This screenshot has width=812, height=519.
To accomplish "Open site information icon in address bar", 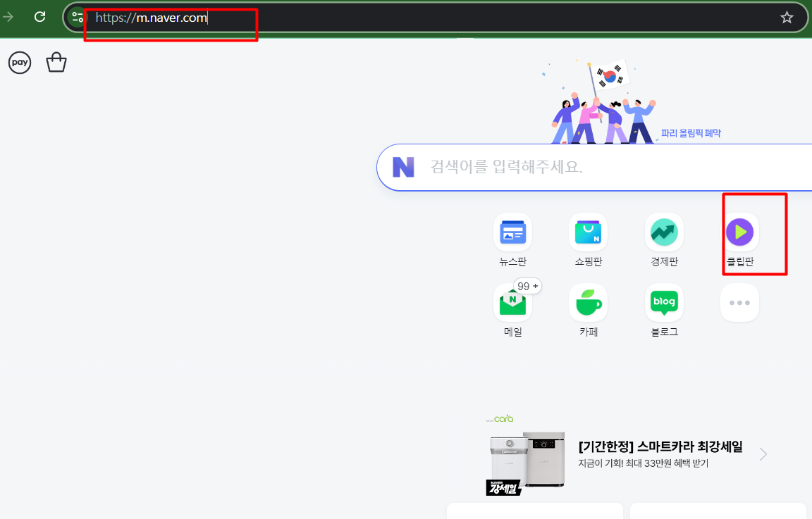I will tap(78, 17).
